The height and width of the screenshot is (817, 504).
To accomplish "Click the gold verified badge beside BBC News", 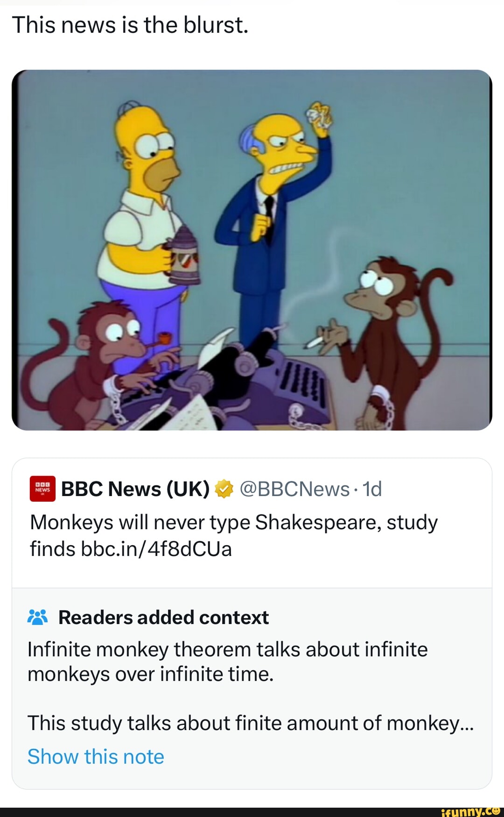I will (x=224, y=489).
